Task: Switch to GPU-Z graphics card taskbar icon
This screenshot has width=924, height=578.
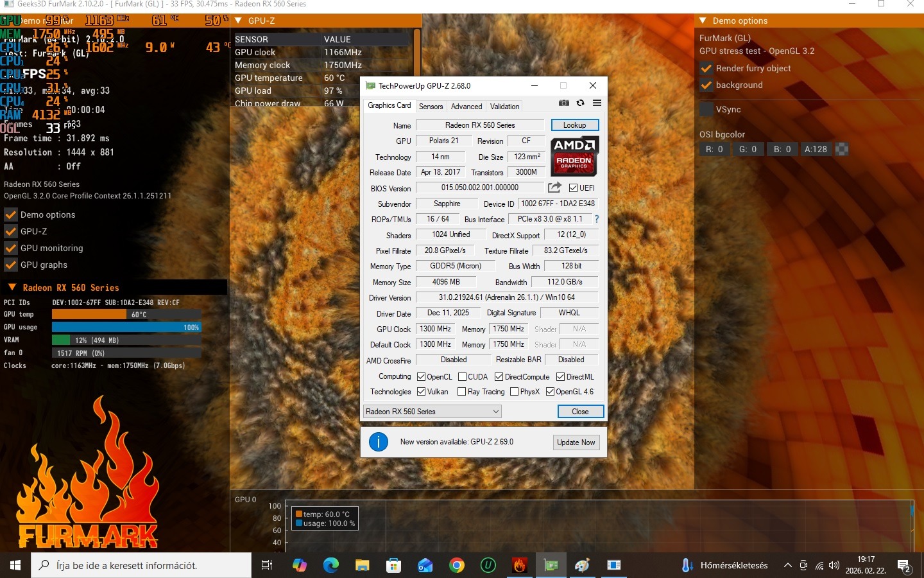Action: point(551,565)
